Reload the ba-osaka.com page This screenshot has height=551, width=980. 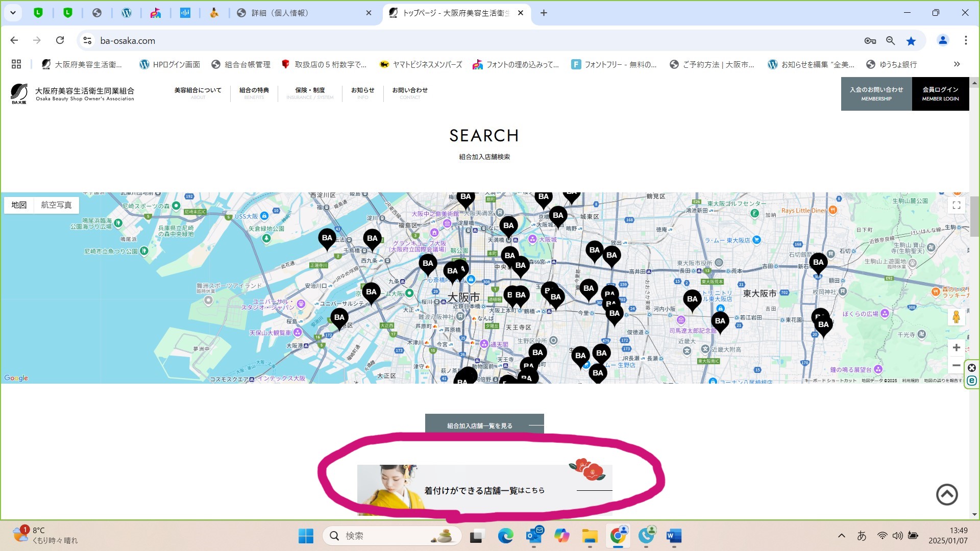60,40
